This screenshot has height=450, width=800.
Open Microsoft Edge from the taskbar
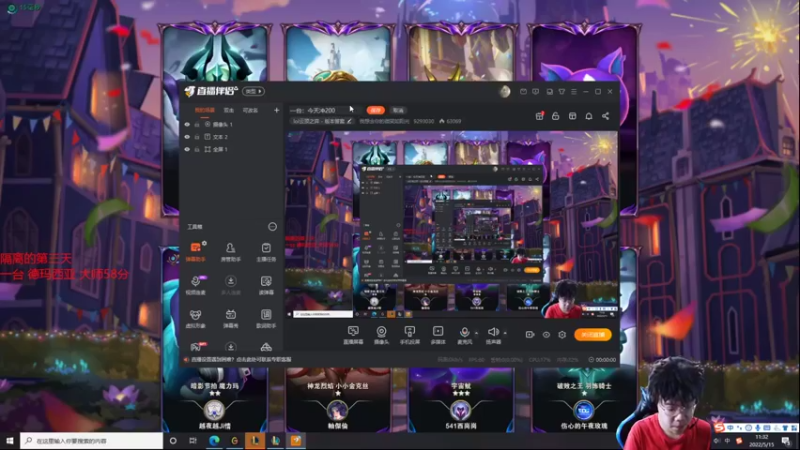coord(214,440)
